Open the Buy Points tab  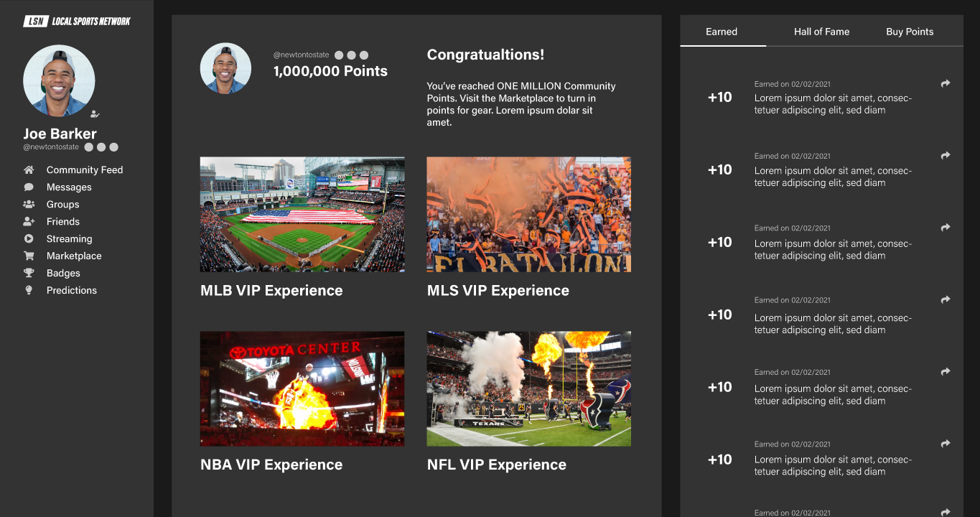click(910, 32)
